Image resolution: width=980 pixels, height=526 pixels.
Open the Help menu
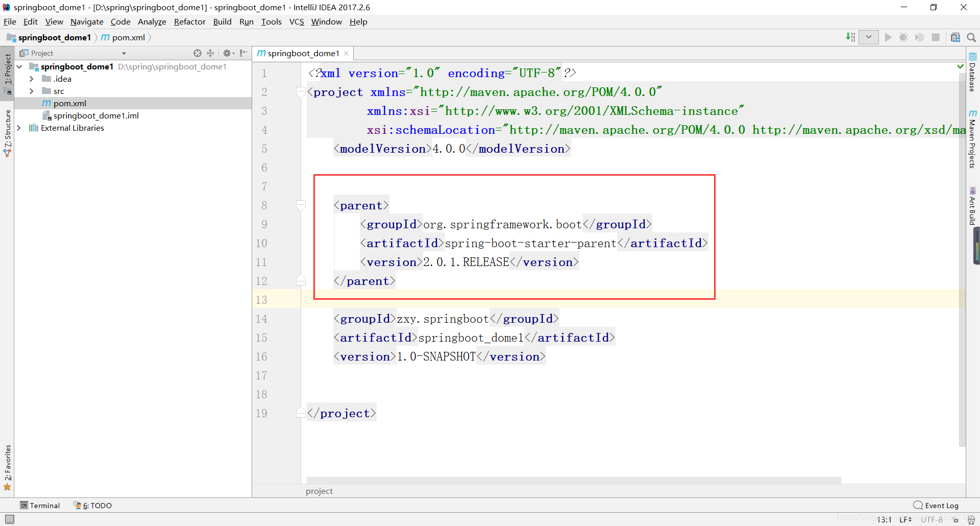pyautogui.click(x=358, y=21)
